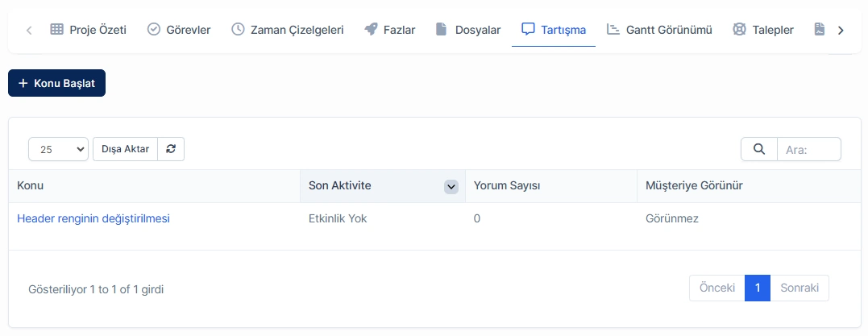Open the Talepler lifebuoy tab

[x=763, y=30]
